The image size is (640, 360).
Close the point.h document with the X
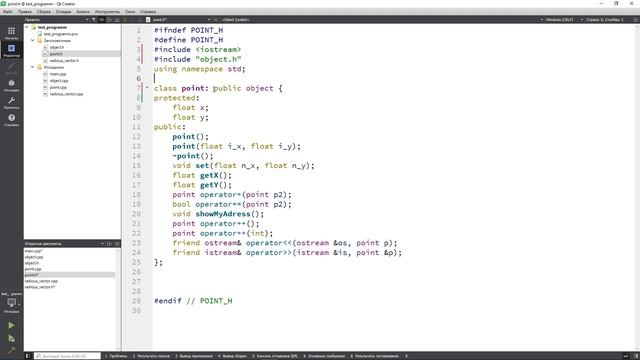click(216, 20)
